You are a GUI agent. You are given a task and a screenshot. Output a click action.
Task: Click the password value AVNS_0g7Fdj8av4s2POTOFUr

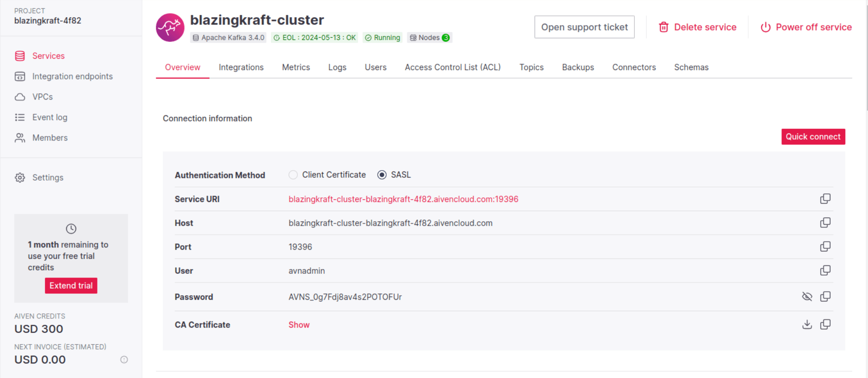click(345, 297)
